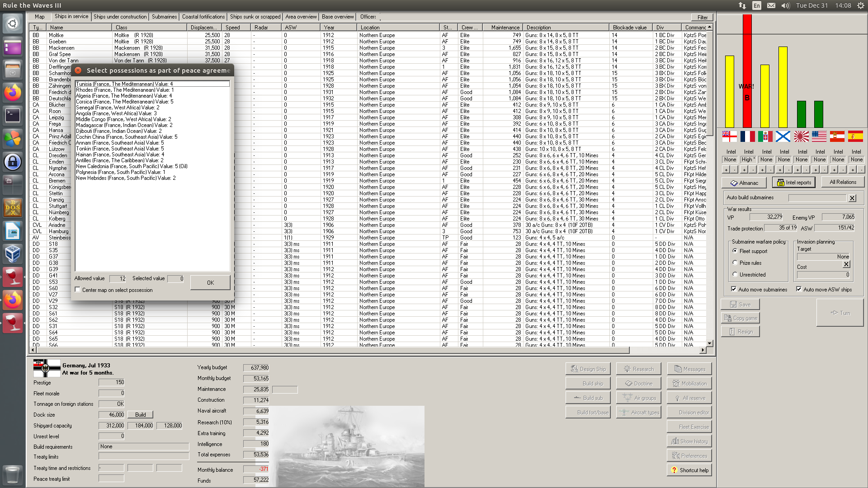The image size is (868, 488).
Task: Click the X beside Auto build submarines
Action: 852,198
